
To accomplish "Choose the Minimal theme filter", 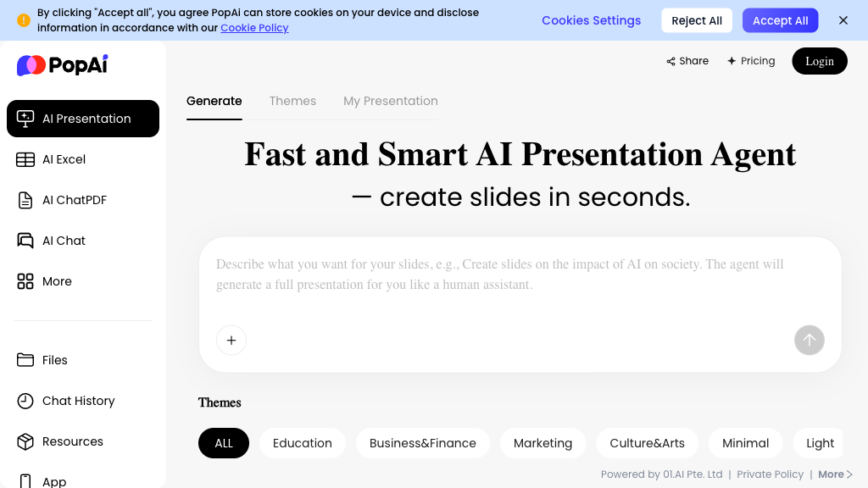I will (x=745, y=443).
